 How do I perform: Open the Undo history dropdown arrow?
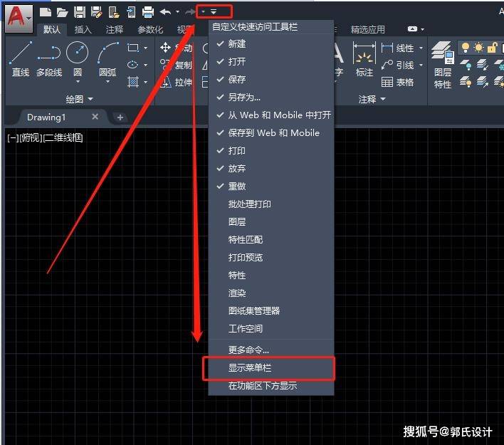tap(177, 12)
